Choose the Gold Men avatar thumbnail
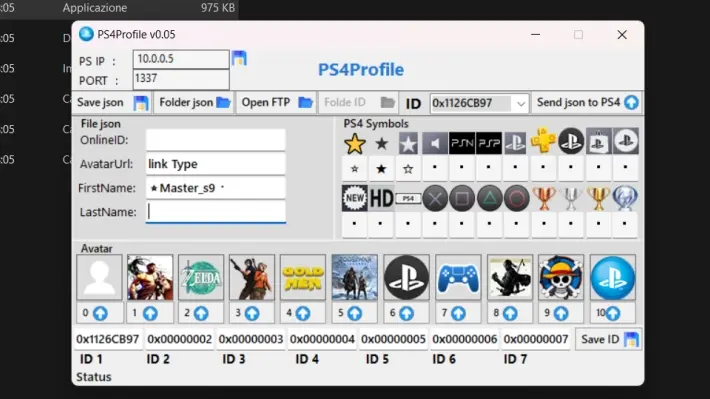Screen dimensions: 710x399 pyautogui.click(x=303, y=277)
